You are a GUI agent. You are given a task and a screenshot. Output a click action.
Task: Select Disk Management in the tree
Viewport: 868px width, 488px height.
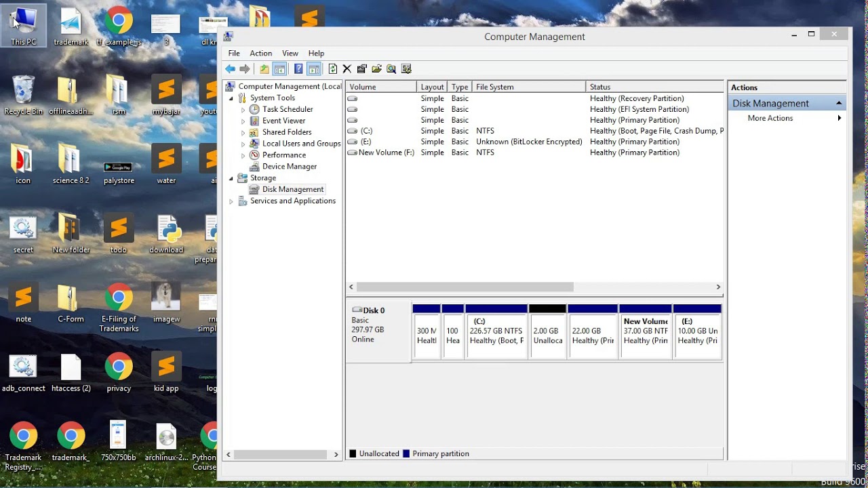(293, 190)
